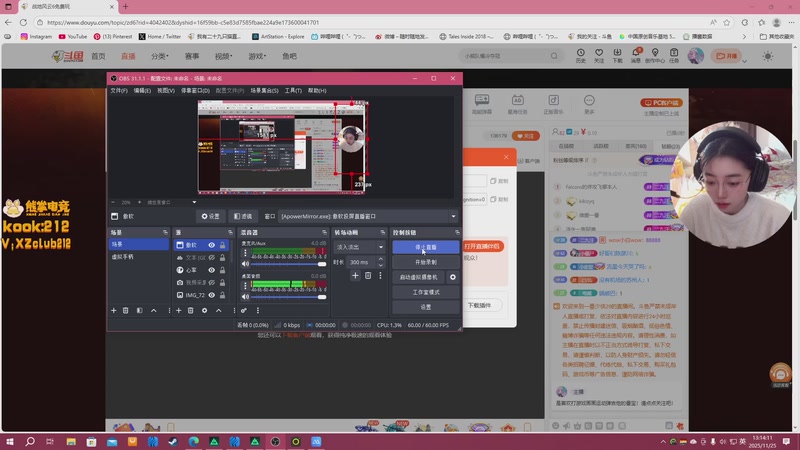
Task: Open OBS 场景集合(S) menu
Action: tap(264, 90)
